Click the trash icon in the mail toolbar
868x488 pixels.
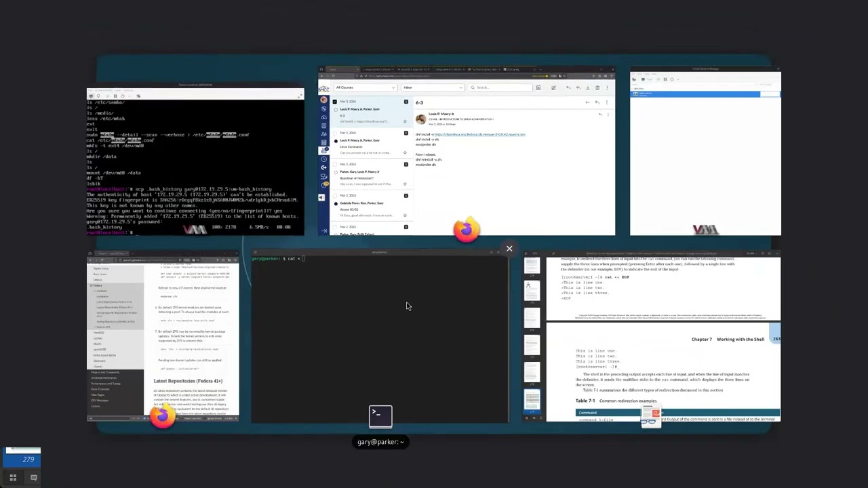pyautogui.click(x=597, y=88)
